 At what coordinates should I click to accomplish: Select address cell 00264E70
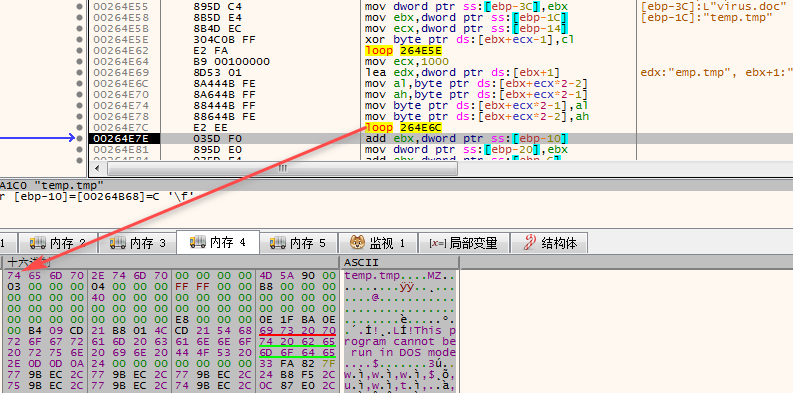(x=121, y=95)
